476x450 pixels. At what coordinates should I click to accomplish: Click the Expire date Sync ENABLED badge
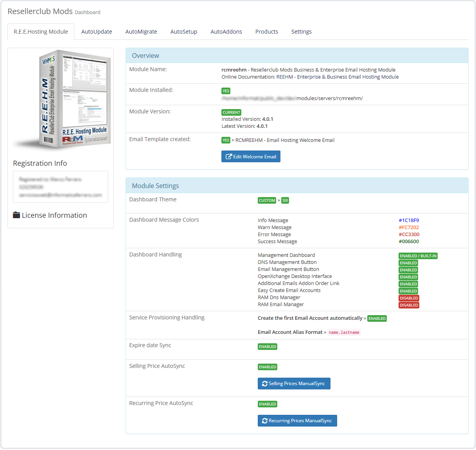point(268,347)
